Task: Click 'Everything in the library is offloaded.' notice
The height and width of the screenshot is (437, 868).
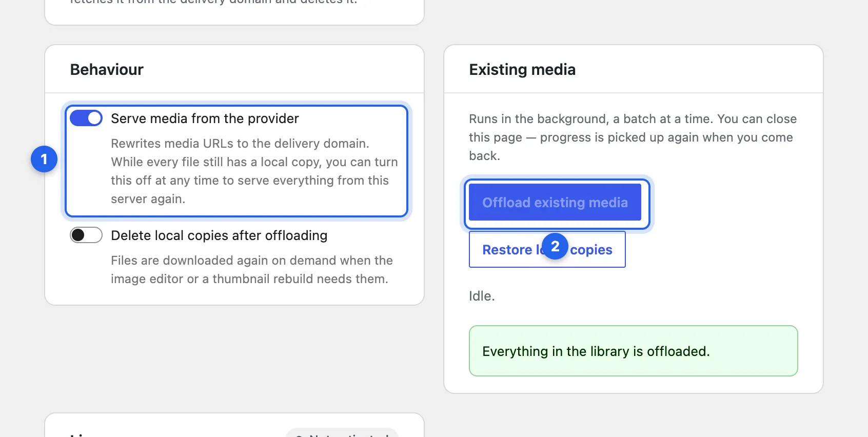Action: coord(633,351)
